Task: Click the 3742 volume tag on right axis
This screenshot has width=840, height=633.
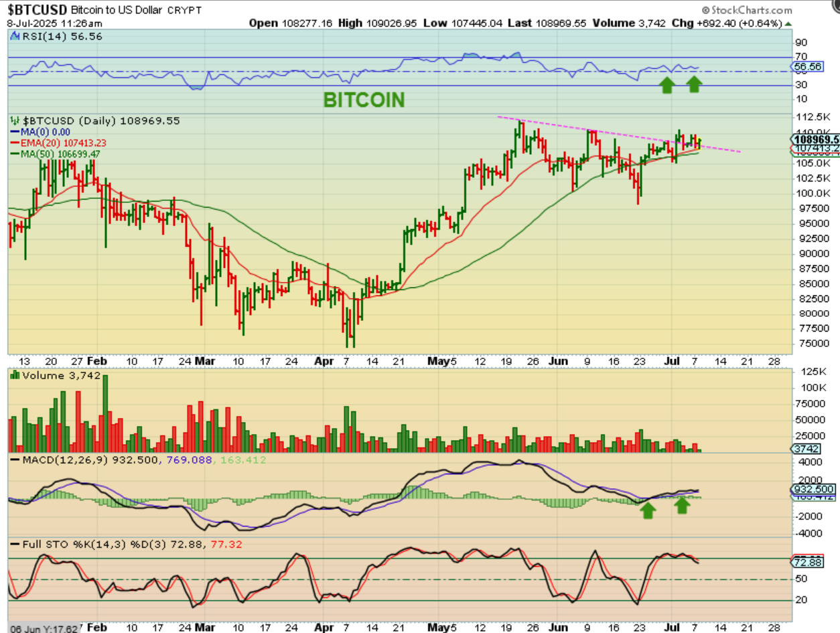Action: point(804,448)
